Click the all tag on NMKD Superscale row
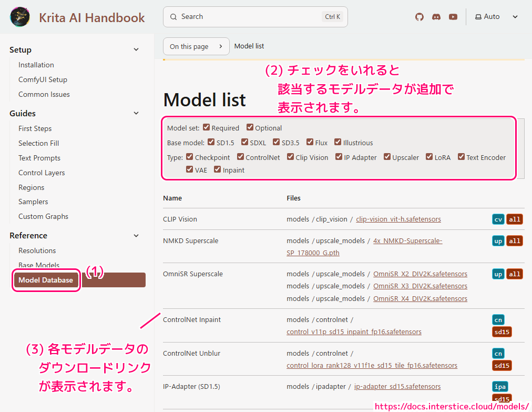This screenshot has width=532, height=412. (514, 241)
